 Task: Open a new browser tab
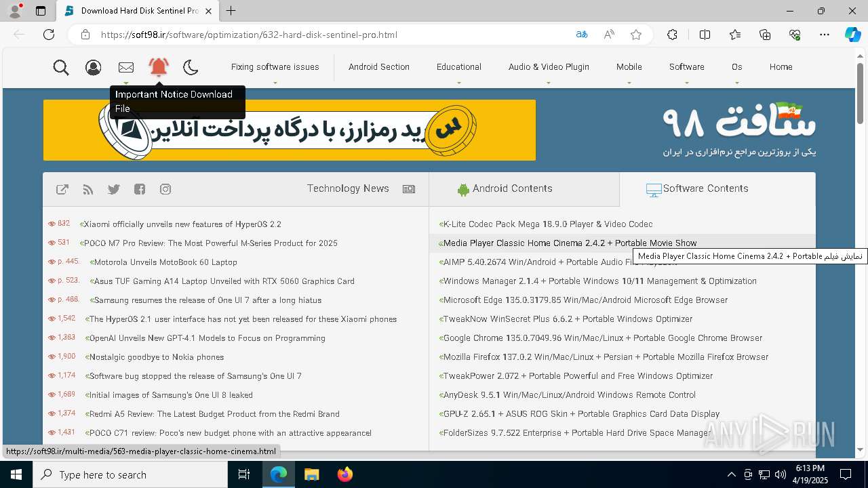(231, 11)
